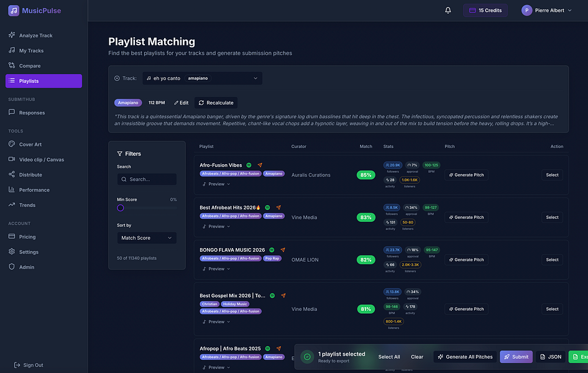Open the Performance panel

click(35, 190)
